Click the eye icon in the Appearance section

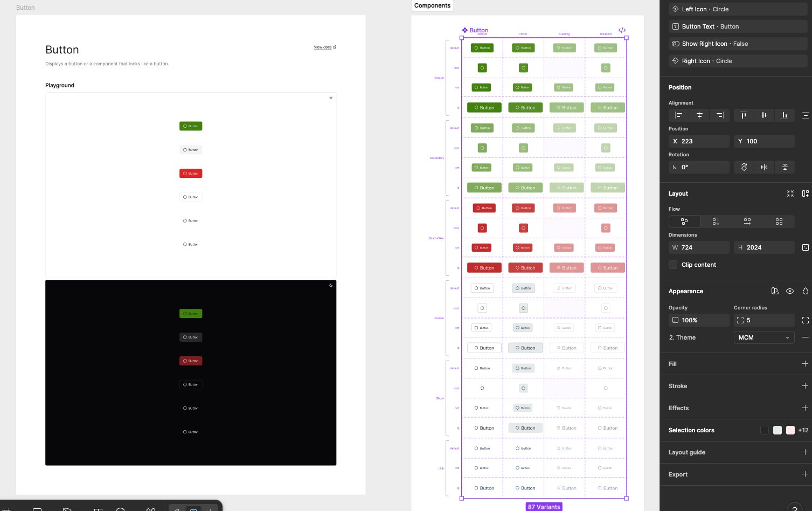pos(790,291)
